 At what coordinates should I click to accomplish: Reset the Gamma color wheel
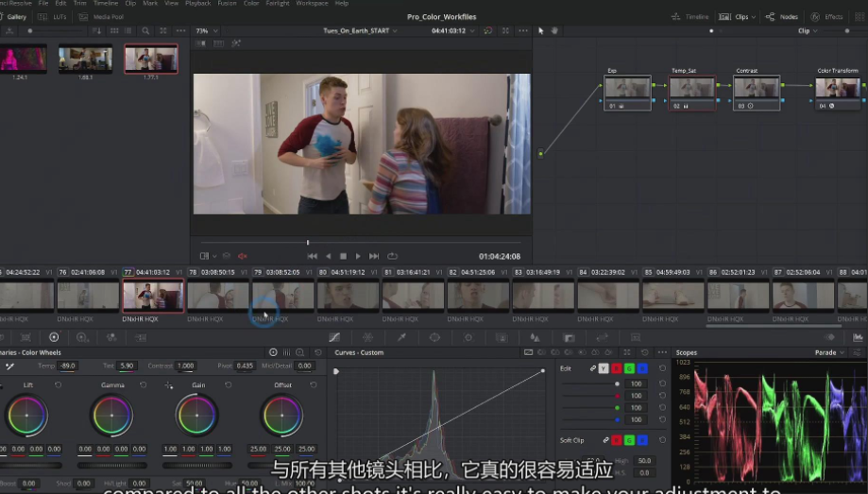(x=143, y=384)
